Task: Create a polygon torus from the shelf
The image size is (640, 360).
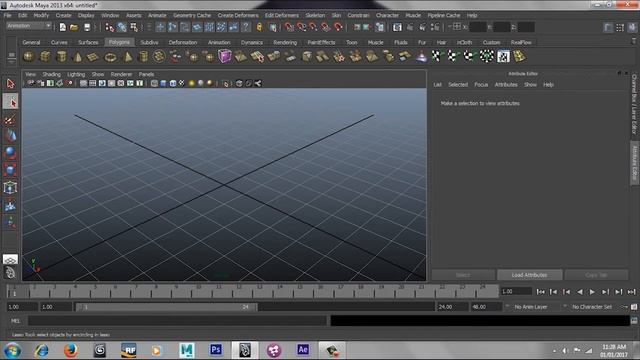Action: click(110, 57)
